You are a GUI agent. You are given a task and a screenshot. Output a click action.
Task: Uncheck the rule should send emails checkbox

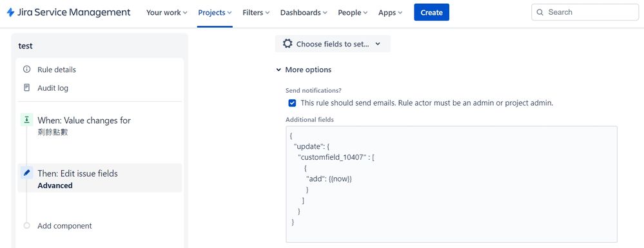pyautogui.click(x=292, y=103)
